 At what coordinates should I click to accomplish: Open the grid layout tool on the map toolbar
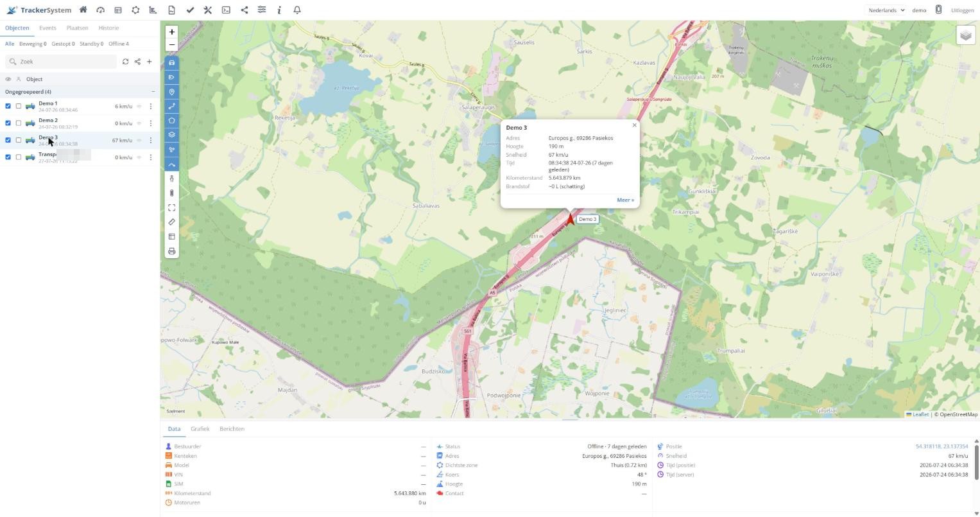(171, 236)
